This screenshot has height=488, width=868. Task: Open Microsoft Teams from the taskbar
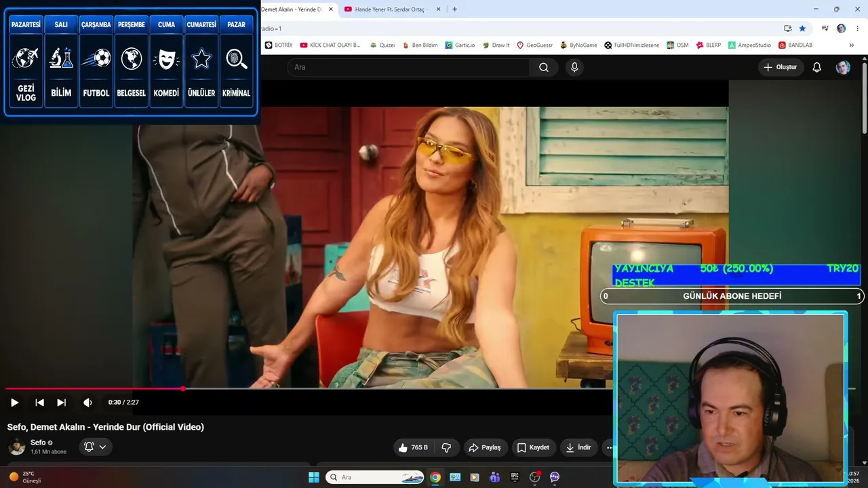click(495, 477)
